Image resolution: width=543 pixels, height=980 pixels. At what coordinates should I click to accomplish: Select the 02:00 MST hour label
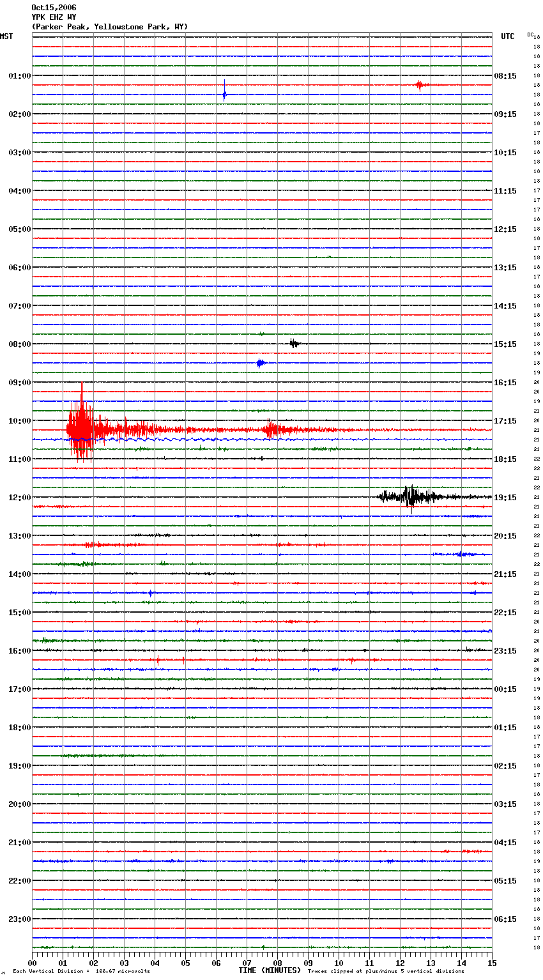(19, 114)
